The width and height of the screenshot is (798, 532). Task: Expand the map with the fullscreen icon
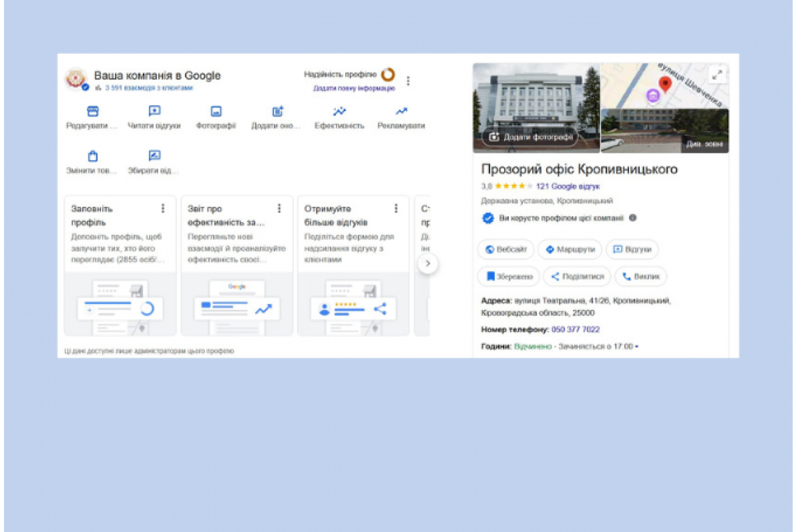point(717,75)
